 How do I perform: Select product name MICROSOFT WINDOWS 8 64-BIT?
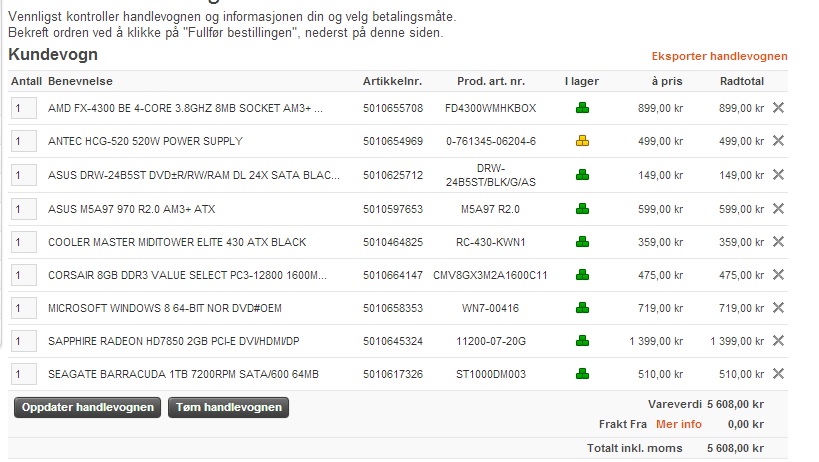pyautogui.click(x=165, y=308)
